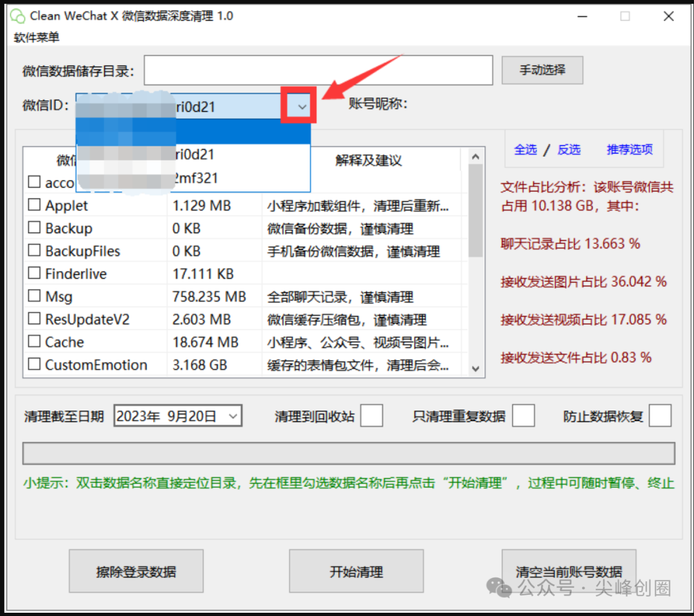Click the 接收发送视频占比 17.085 % text
This screenshot has width=694, height=616.
click(x=583, y=319)
